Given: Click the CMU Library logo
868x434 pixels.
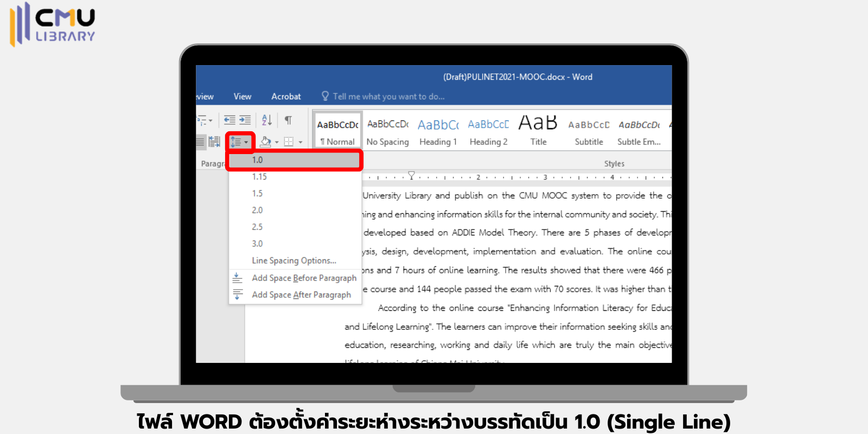Looking at the screenshot, I should pyautogui.click(x=53, y=24).
